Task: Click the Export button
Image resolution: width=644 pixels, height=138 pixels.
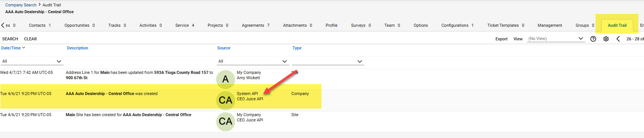Action: tap(501, 39)
